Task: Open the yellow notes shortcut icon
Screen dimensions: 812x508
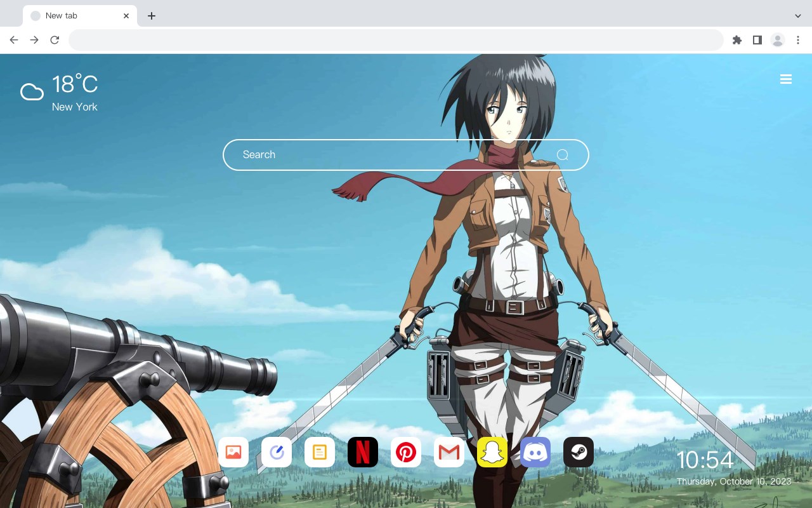Action: (x=320, y=452)
